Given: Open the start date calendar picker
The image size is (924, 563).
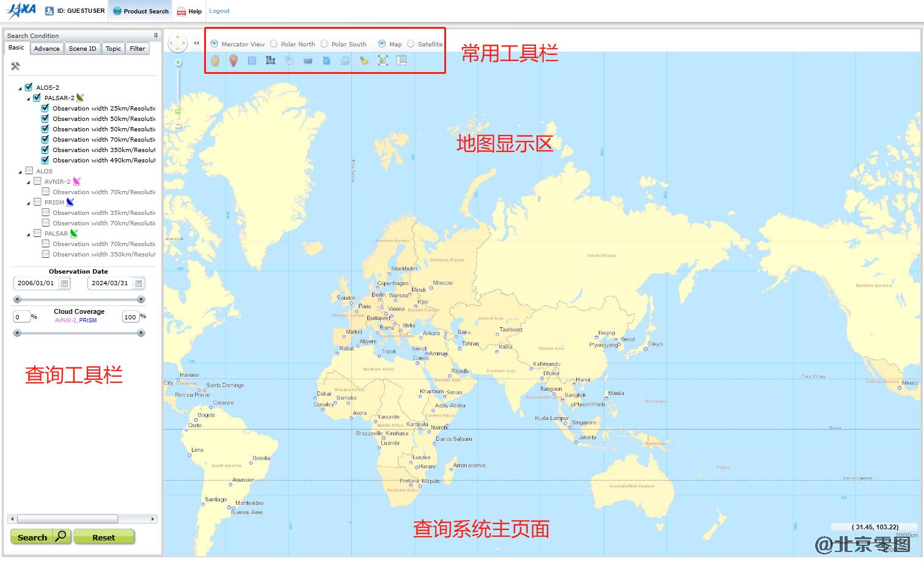Looking at the screenshot, I should [x=64, y=283].
